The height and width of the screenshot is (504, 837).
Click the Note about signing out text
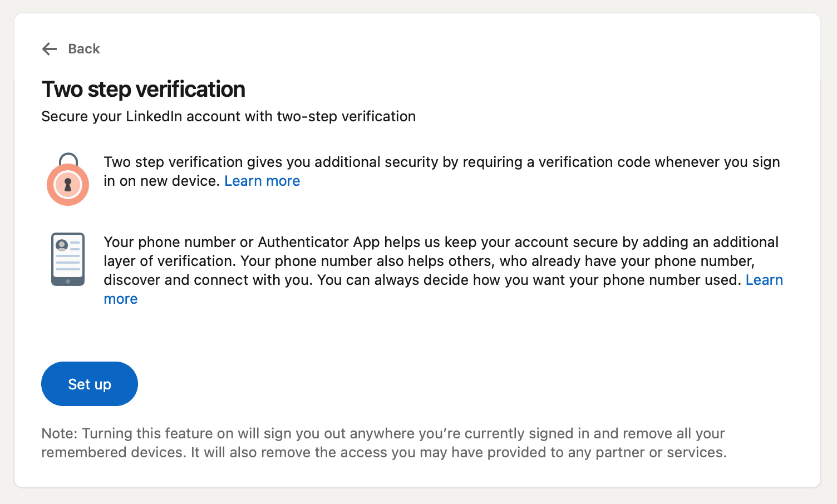click(x=384, y=443)
